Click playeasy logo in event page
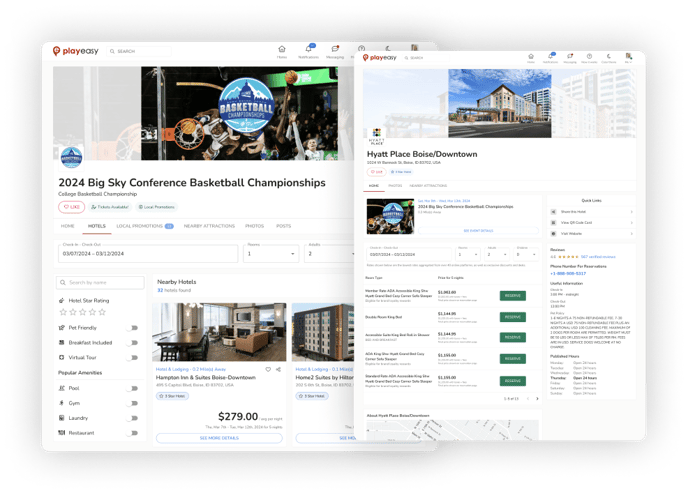 pos(75,51)
